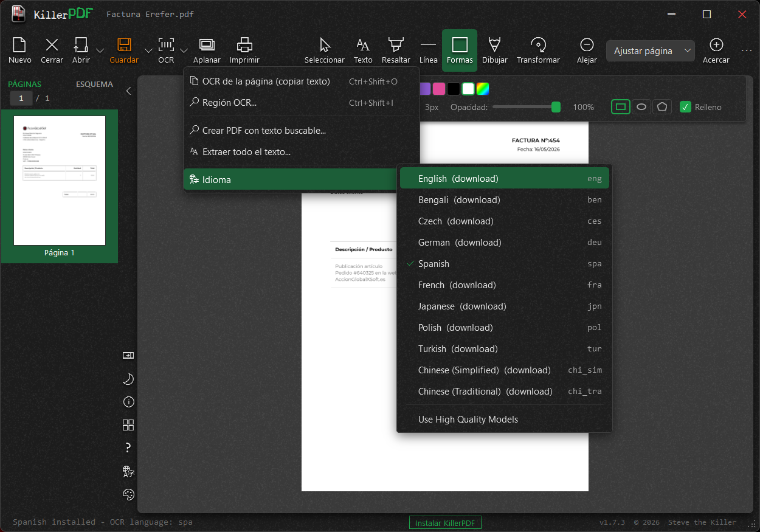Expand the OCR dropdown arrow

(184, 50)
